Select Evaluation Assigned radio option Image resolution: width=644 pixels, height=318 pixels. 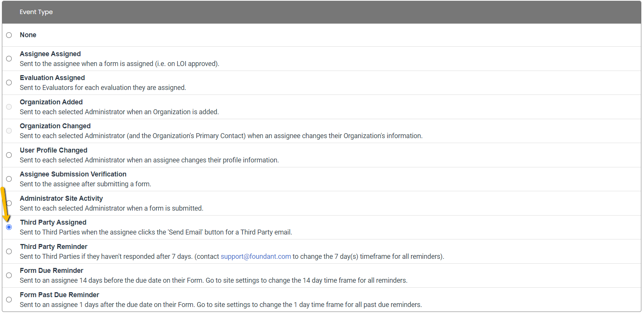9,83
